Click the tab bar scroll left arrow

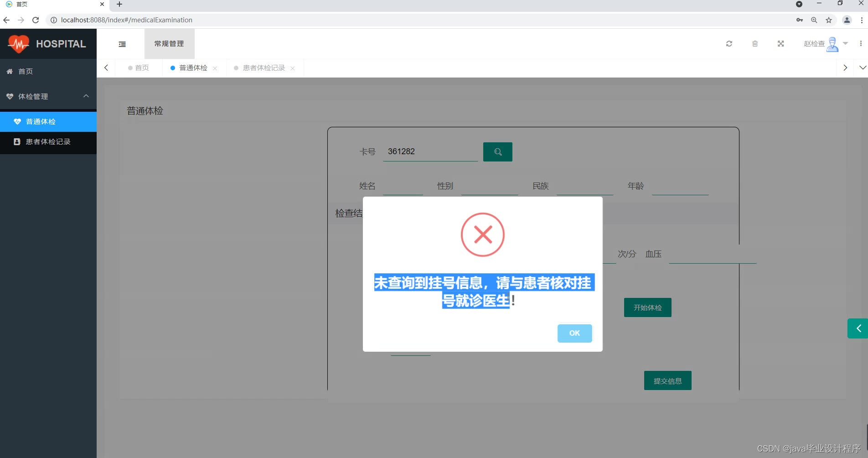(x=106, y=68)
